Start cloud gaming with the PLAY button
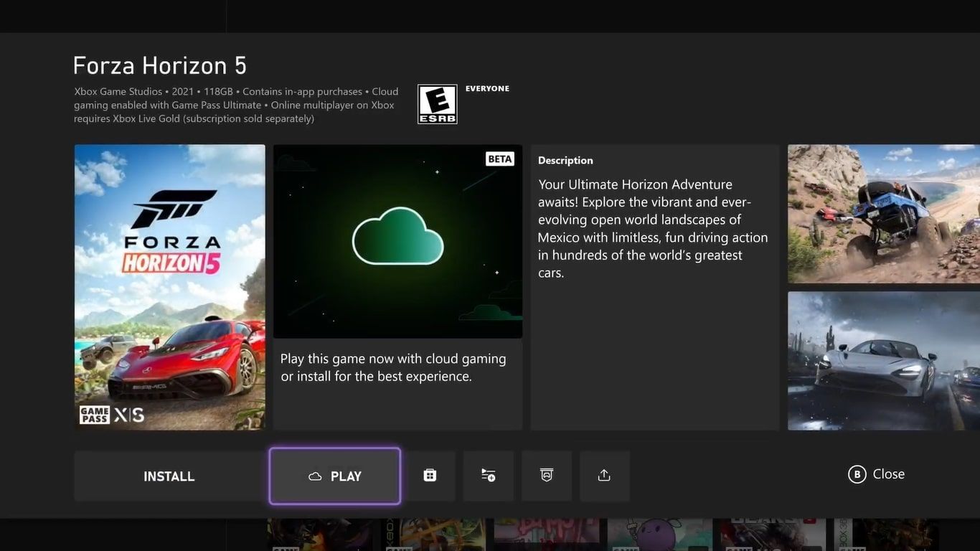The width and height of the screenshot is (980, 551). coord(335,476)
